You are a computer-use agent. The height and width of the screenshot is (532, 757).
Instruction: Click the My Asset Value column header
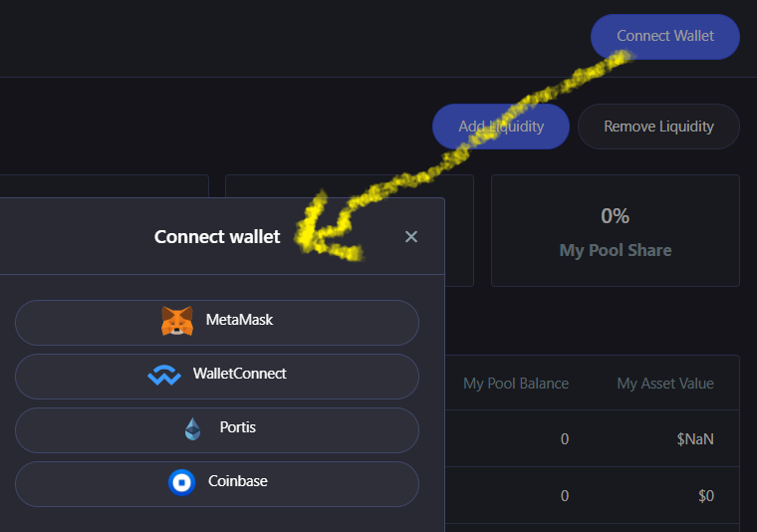[x=665, y=384]
